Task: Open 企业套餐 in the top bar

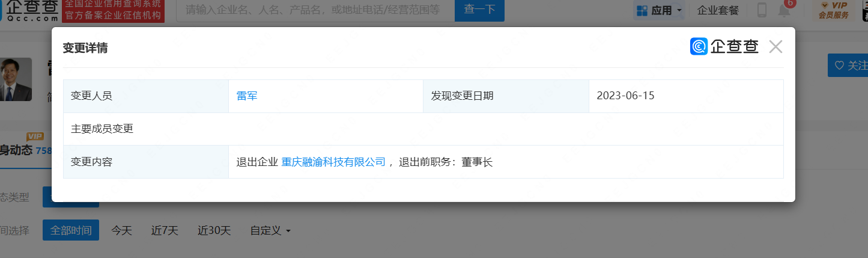Action: (x=718, y=10)
